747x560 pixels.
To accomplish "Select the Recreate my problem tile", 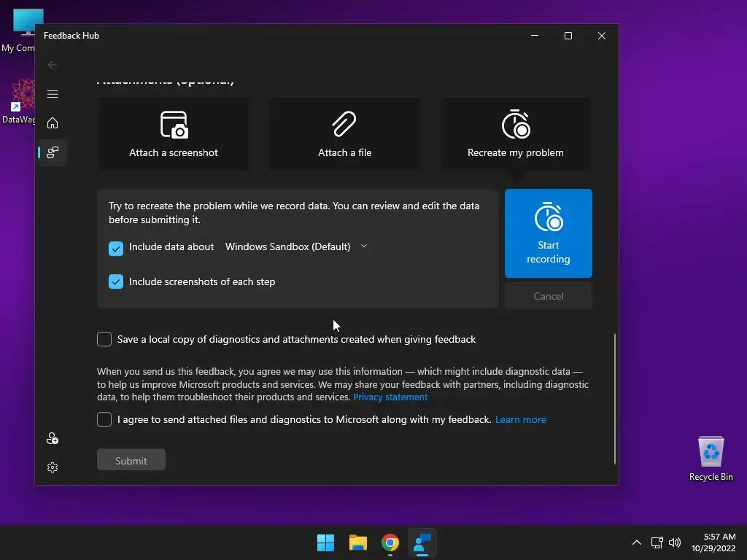I will pos(516,134).
